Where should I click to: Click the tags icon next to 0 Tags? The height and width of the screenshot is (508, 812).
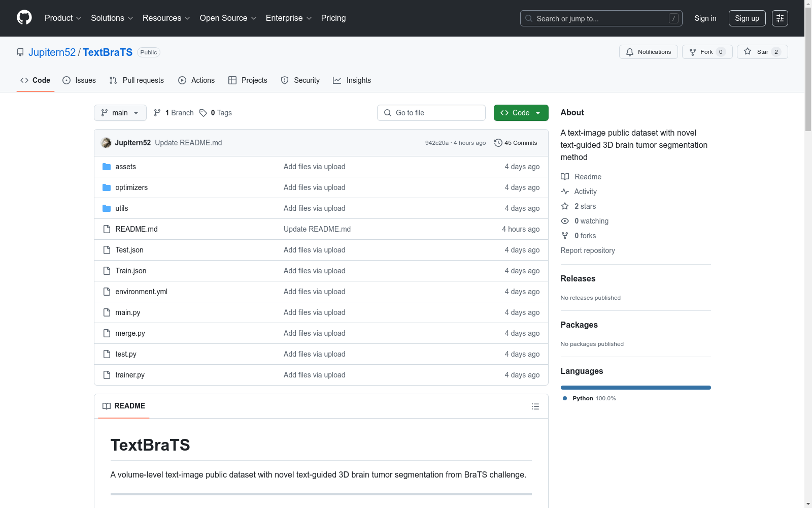203,113
